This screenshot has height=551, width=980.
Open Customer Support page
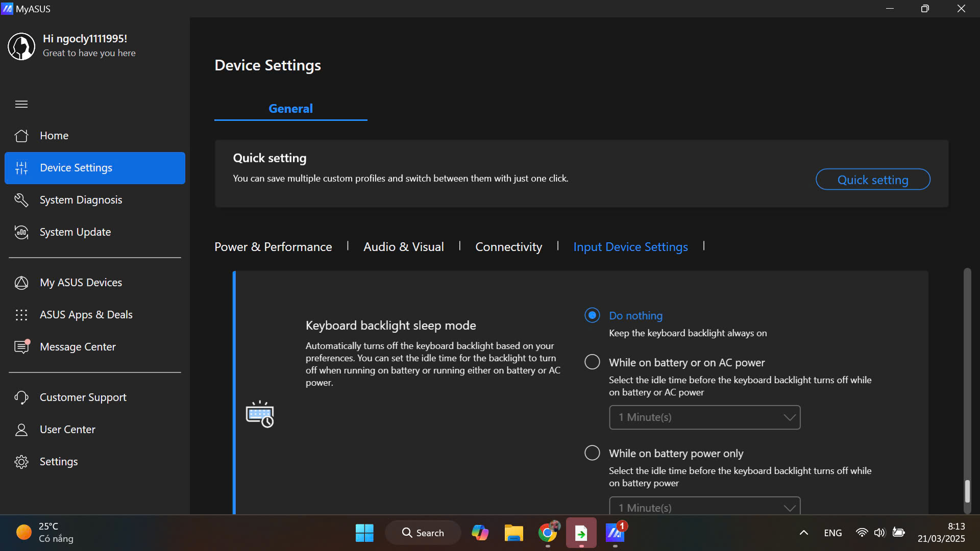click(83, 397)
